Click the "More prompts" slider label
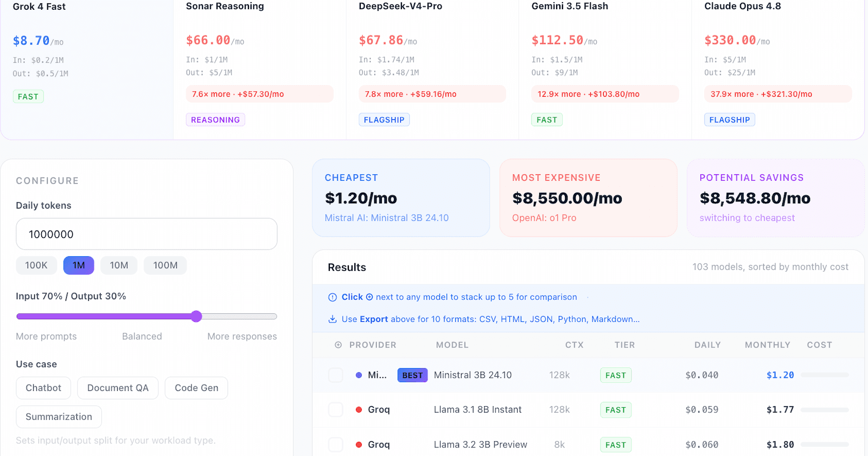Viewport: 868px width, 456px height. point(46,337)
